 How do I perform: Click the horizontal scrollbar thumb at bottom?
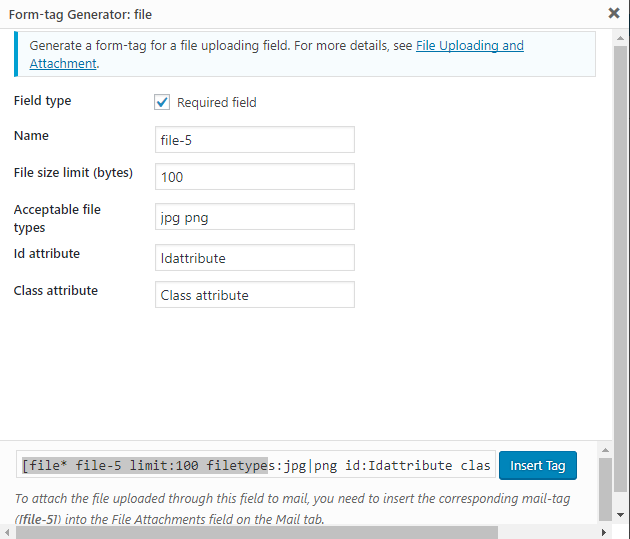(x=300, y=531)
